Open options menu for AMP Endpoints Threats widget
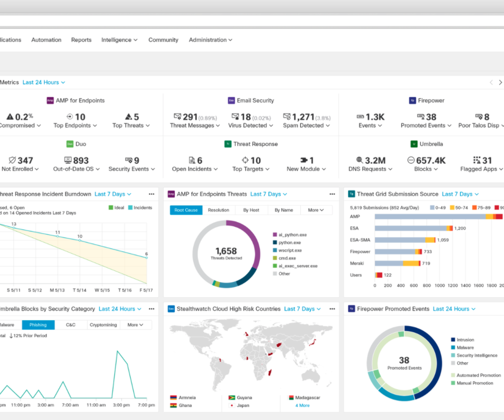The image size is (504, 420). [332, 194]
